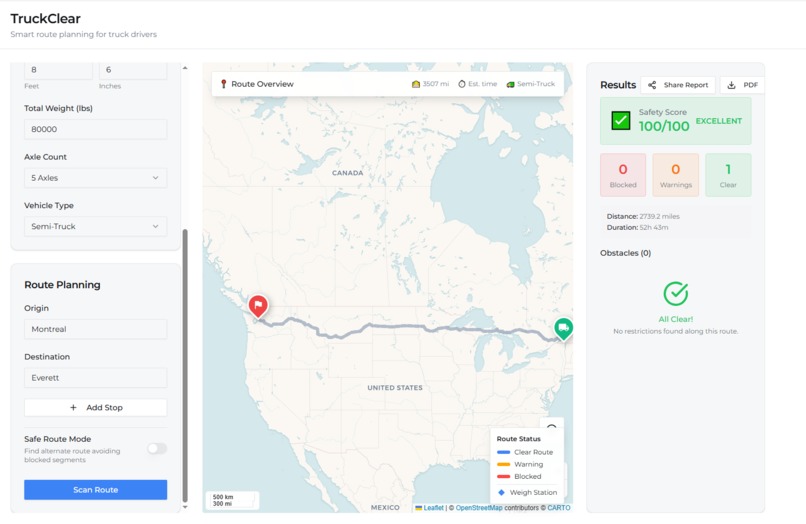Screen dimensions: 806x524
Task: Click the Add Stop button
Action: 96,407
